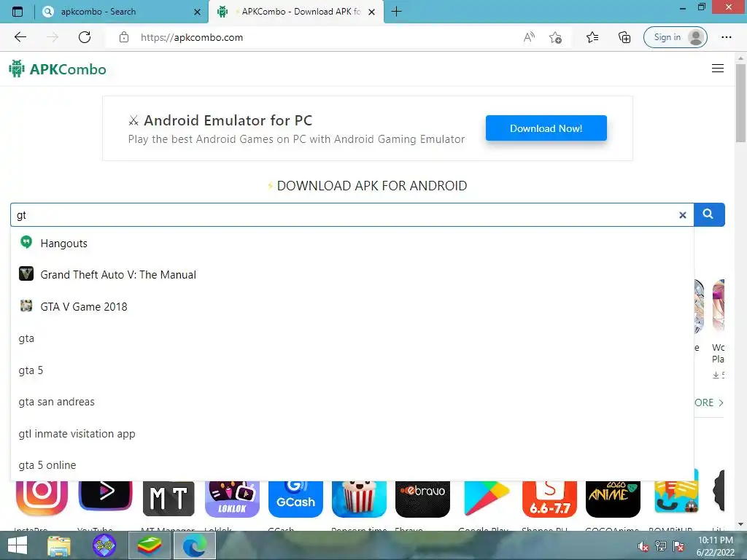Viewport: 747px width, 560px height.
Task: Select Grand Theft Auto V: The Manual suggestion
Action: pyautogui.click(x=352, y=275)
